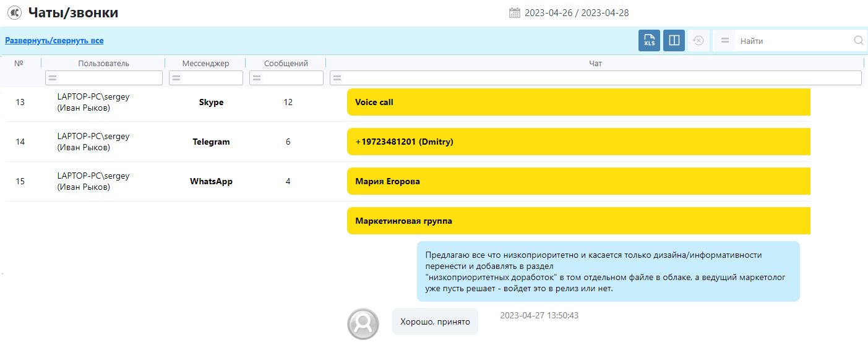
Task: Expand the 'Voice call' Skype chat
Action: click(x=578, y=102)
